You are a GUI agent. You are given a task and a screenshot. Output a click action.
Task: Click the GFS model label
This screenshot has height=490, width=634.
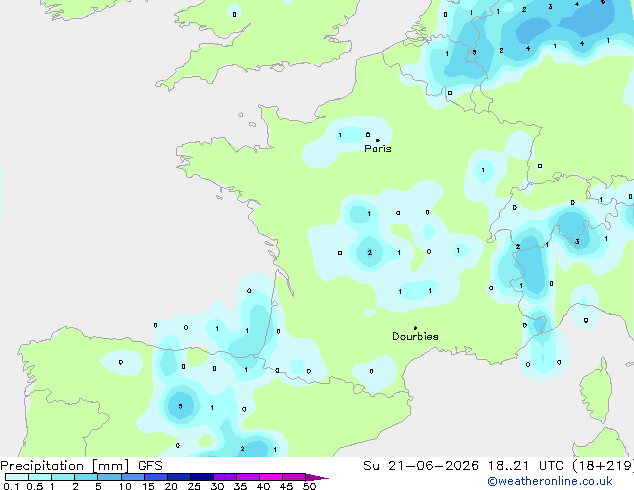coord(150,466)
